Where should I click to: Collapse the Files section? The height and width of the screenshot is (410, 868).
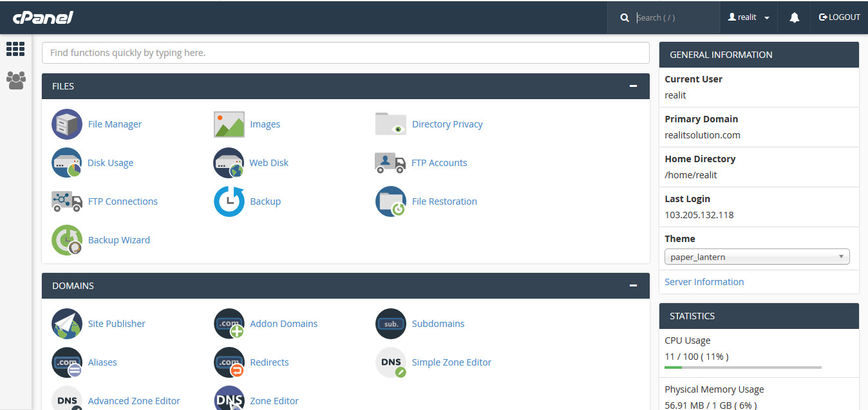point(633,86)
